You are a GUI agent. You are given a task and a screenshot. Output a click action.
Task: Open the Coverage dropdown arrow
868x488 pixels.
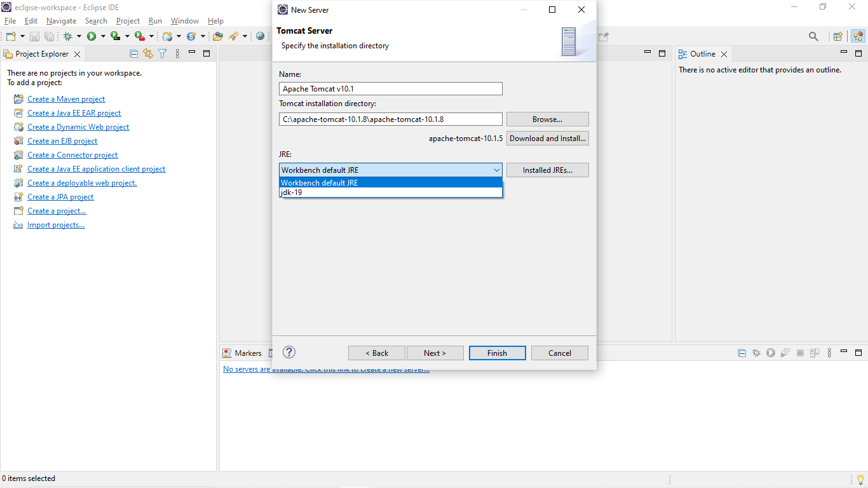pyautogui.click(x=127, y=36)
